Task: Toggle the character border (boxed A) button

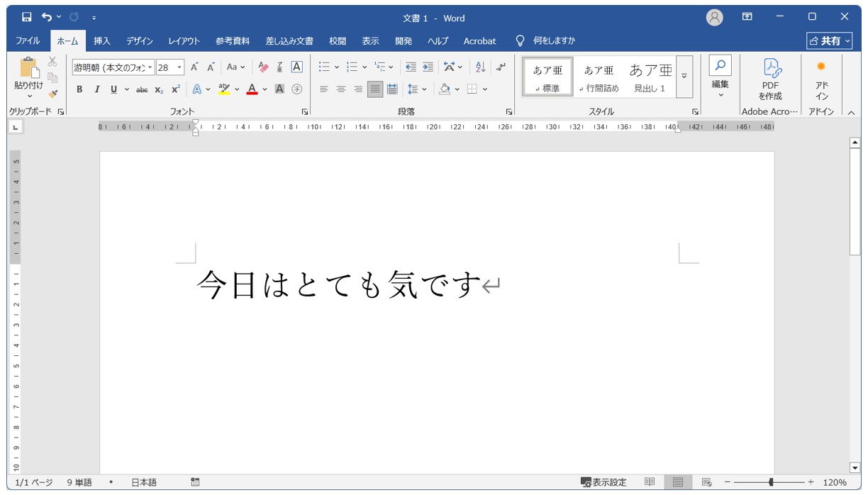Action: point(297,67)
